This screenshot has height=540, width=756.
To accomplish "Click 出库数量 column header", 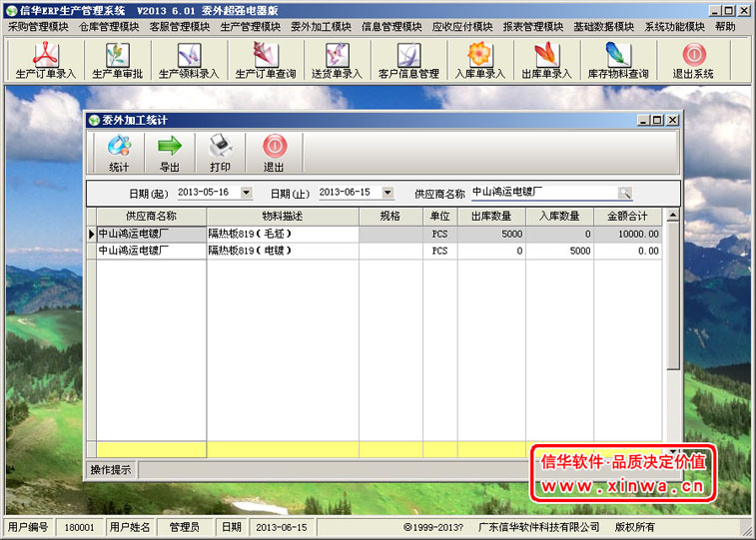I will pyautogui.click(x=491, y=217).
